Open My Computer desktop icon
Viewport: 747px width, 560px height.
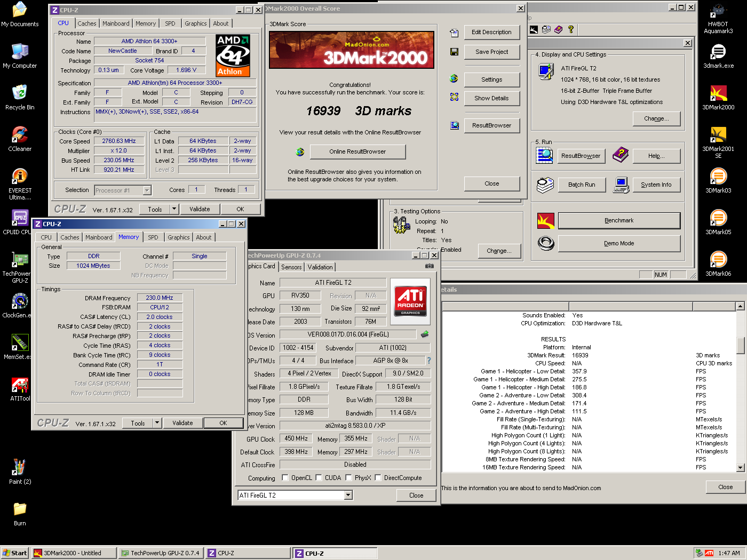(x=20, y=56)
